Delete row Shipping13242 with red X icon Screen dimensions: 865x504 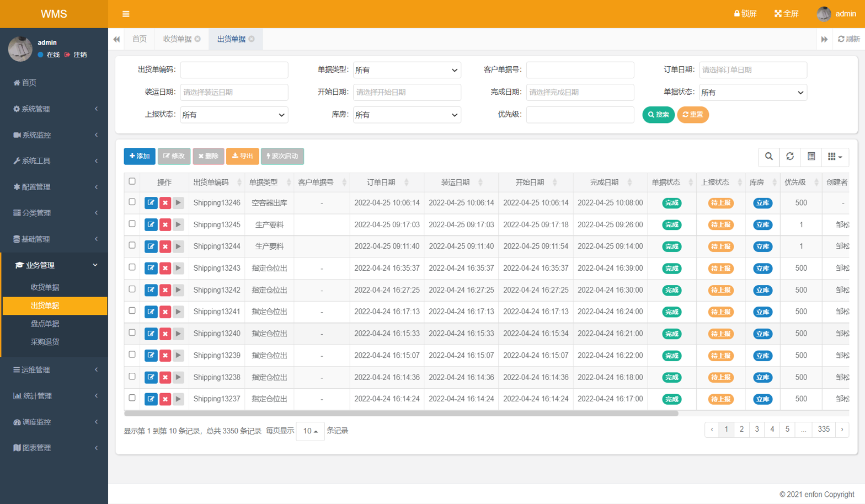165,290
